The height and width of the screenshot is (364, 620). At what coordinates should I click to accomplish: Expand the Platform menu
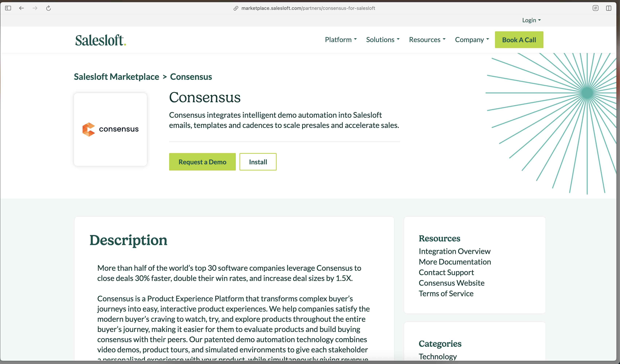341,40
